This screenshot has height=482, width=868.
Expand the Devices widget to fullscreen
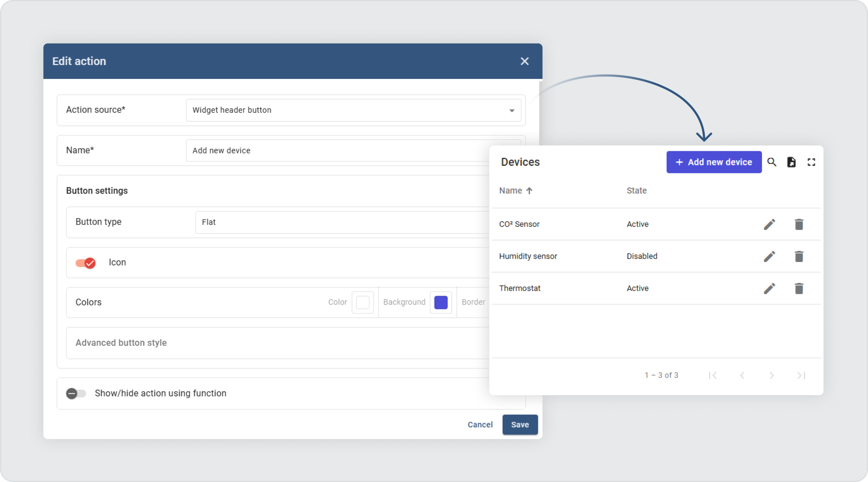tap(811, 162)
